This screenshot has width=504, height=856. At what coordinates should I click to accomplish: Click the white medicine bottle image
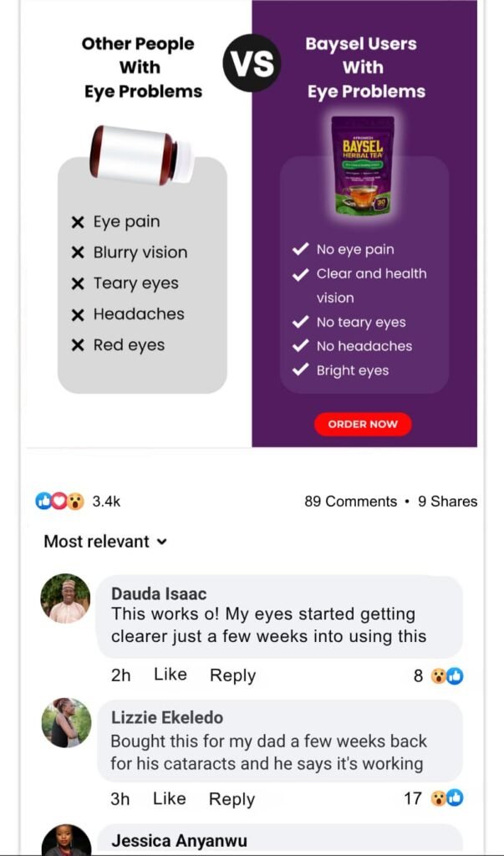[x=142, y=154]
